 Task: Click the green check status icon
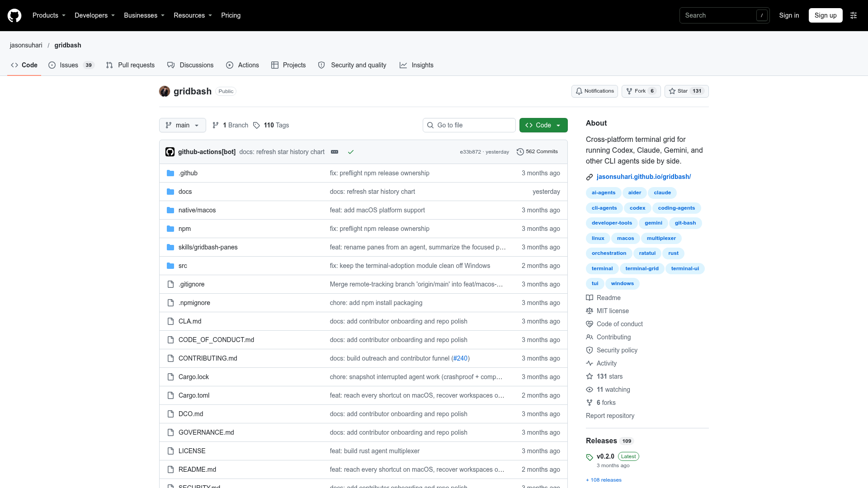tap(351, 152)
